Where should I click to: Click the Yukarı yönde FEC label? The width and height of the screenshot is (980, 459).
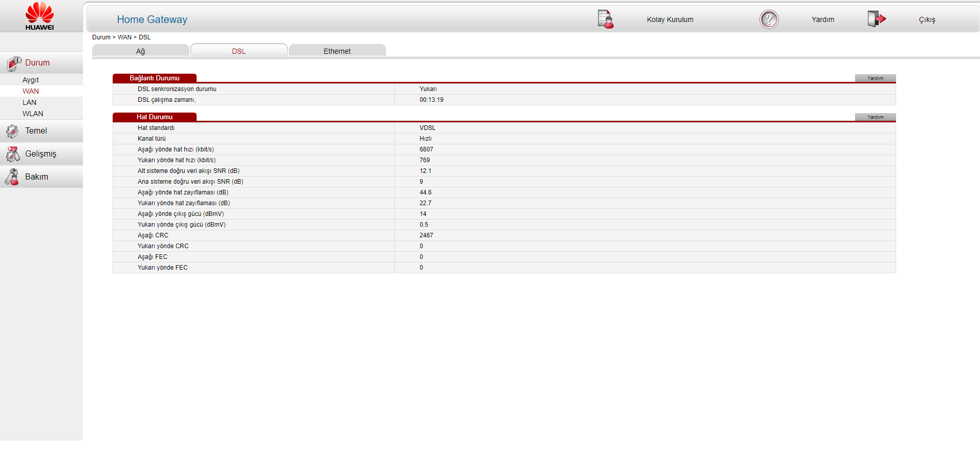click(x=162, y=268)
